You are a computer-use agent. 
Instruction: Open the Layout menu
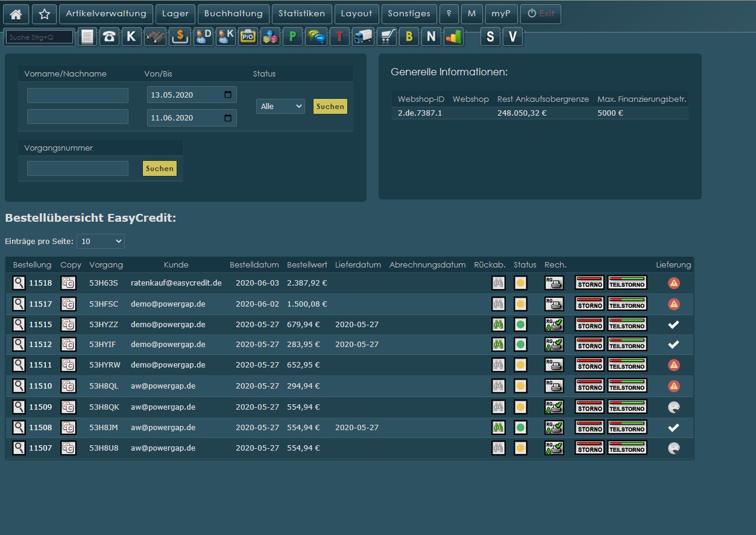coord(356,14)
